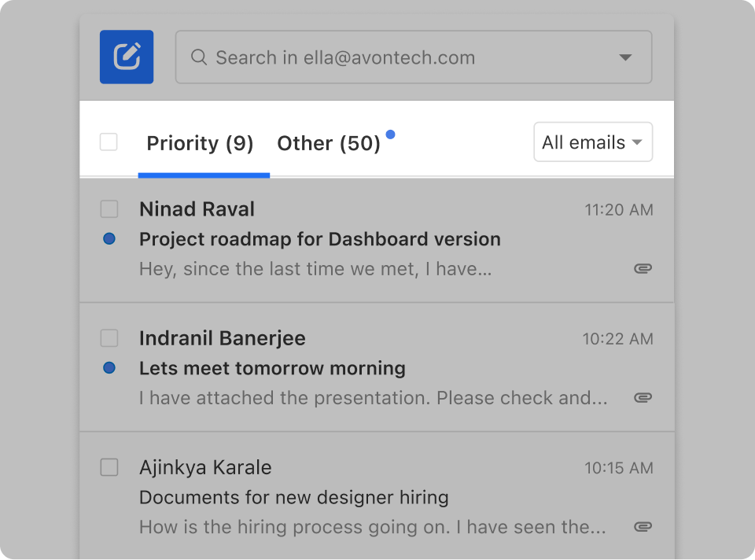Image resolution: width=755 pixels, height=560 pixels.
Task: Check Indranil Banerjee's email checkbox
Action: [109, 337]
